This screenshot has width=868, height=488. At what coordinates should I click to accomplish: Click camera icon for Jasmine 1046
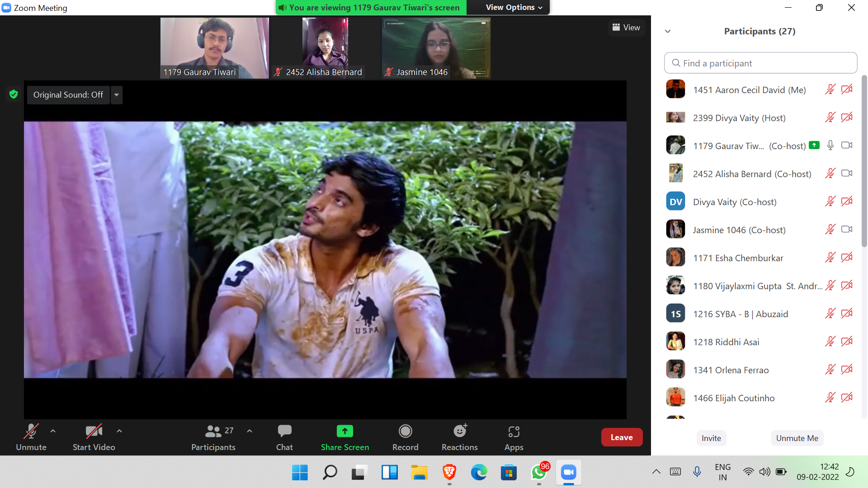coord(847,229)
